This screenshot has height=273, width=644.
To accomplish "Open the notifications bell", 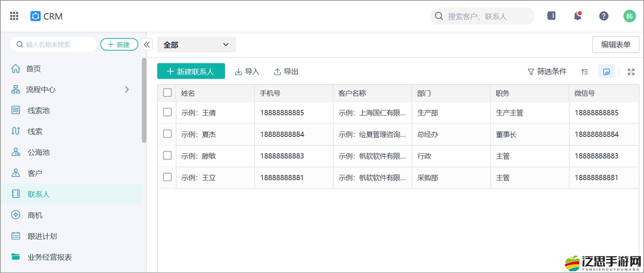I will (x=578, y=16).
